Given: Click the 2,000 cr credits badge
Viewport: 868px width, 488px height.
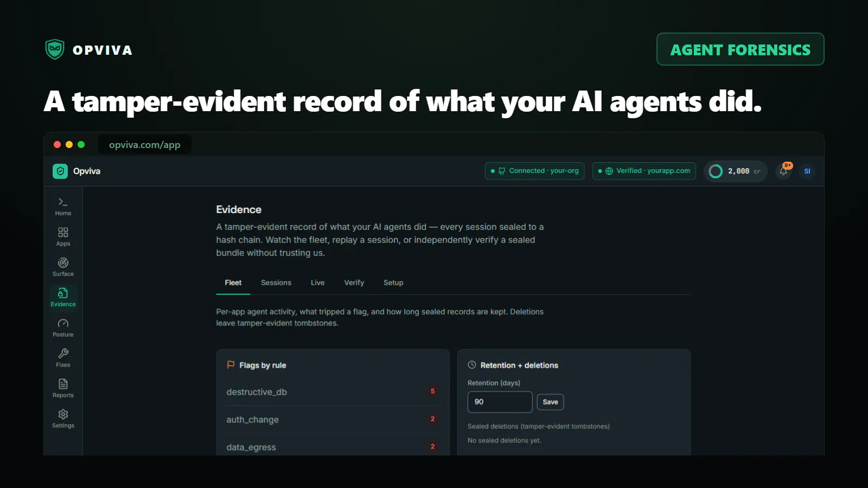Looking at the screenshot, I should click(736, 171).
